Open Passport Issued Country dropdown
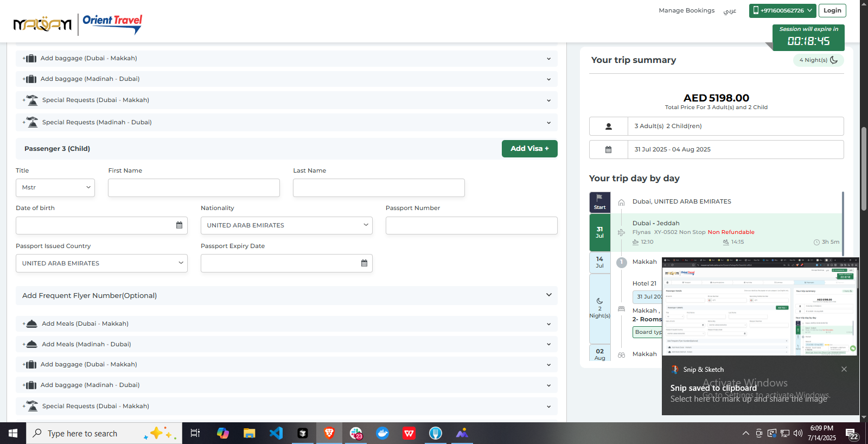Viewport: 868px width, 444px height. click(x=101, y=263)
